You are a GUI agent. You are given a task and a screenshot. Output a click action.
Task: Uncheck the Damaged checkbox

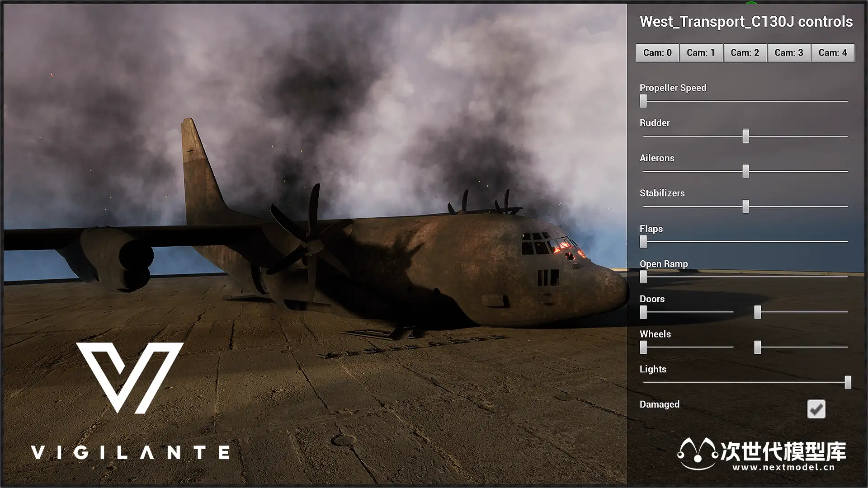(816, 409)
